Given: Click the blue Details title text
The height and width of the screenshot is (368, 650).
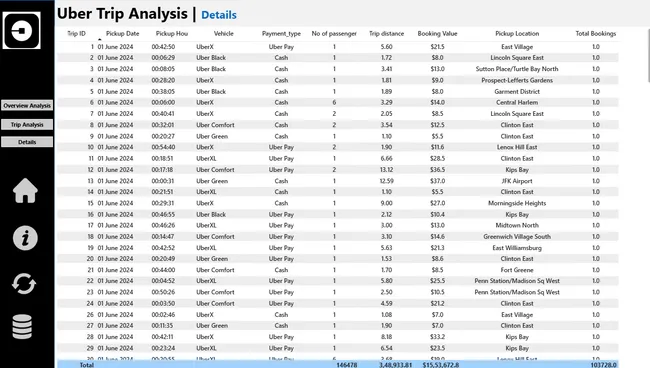Looking at the screenshot, I should [219, 15].
